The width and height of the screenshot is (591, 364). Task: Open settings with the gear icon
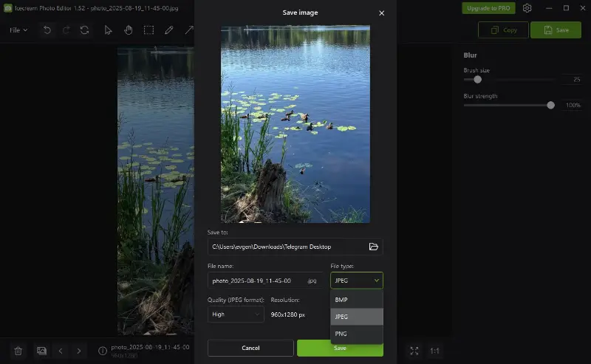[x=527, y=8]
